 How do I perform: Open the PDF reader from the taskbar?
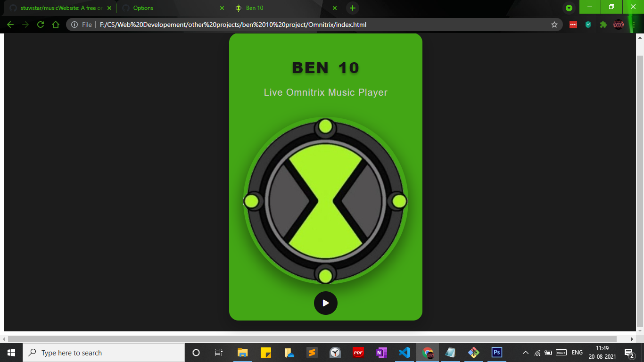click(358, 353)
